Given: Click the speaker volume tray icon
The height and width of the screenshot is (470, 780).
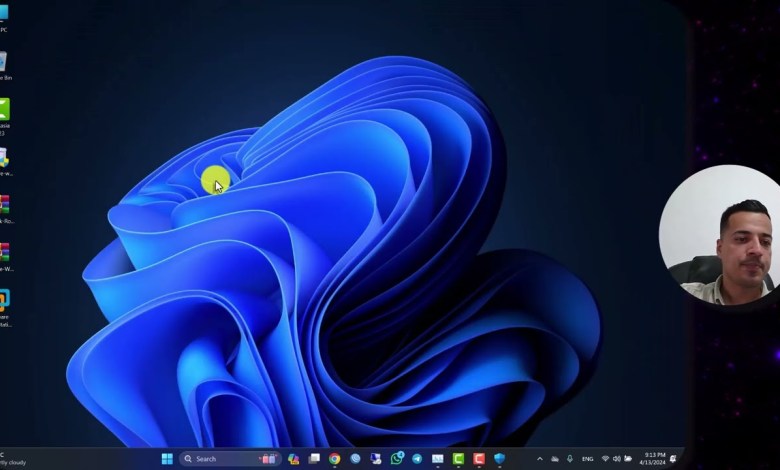Looking at the screenshot, I should point(616,459).
